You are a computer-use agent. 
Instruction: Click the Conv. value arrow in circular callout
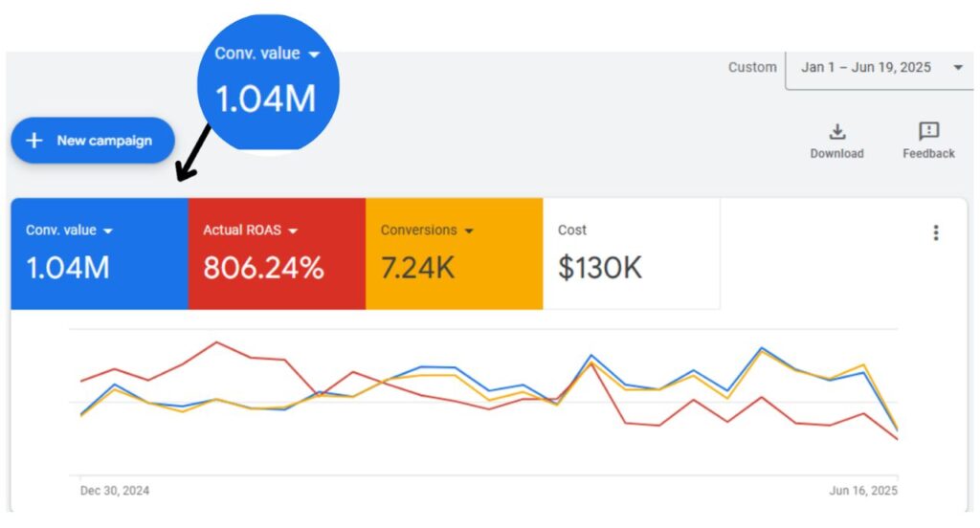point(312,55)
